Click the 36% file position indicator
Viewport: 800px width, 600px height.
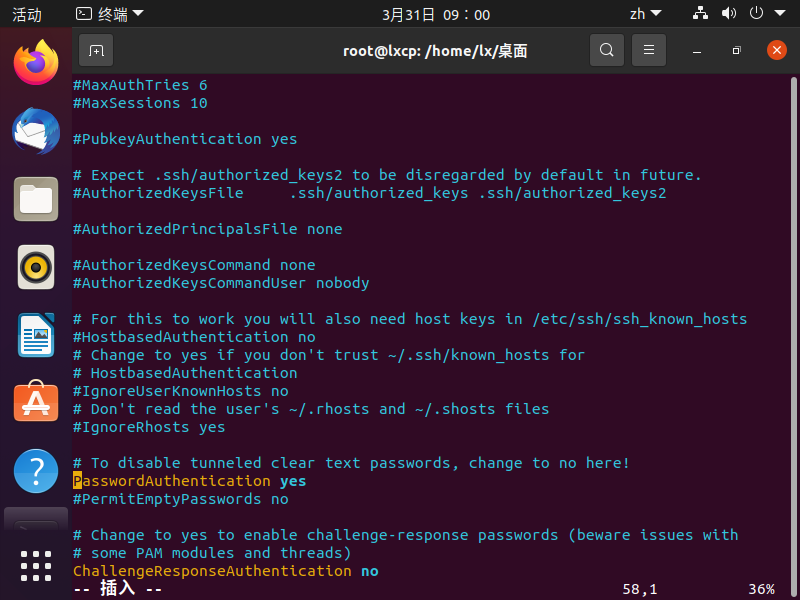coord(761,589)
